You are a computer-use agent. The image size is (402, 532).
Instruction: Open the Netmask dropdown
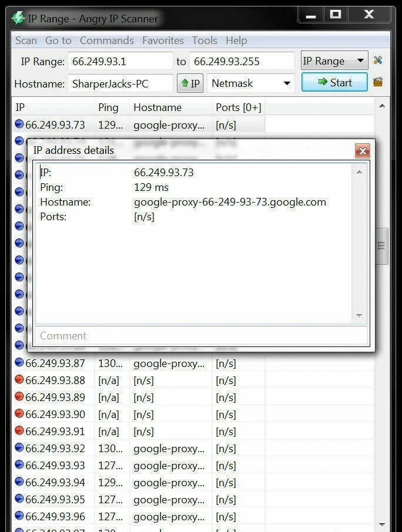(251, 83)
